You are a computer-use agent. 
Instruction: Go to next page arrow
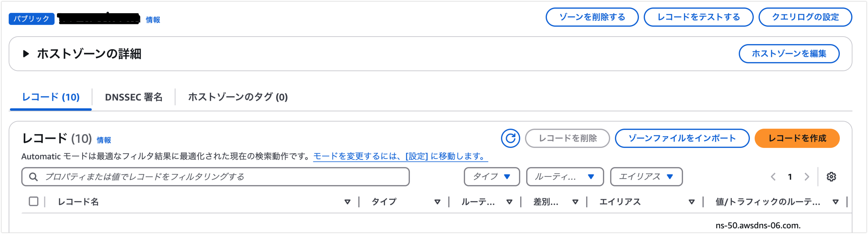tap(807, 177)
